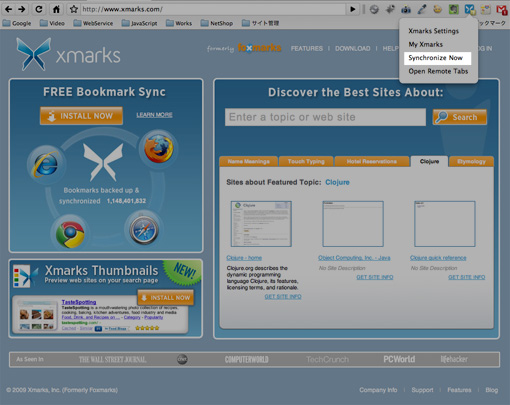Click the Firefox browser icon
The height and width of the screenshot is (405, 510).
point(159,148)
